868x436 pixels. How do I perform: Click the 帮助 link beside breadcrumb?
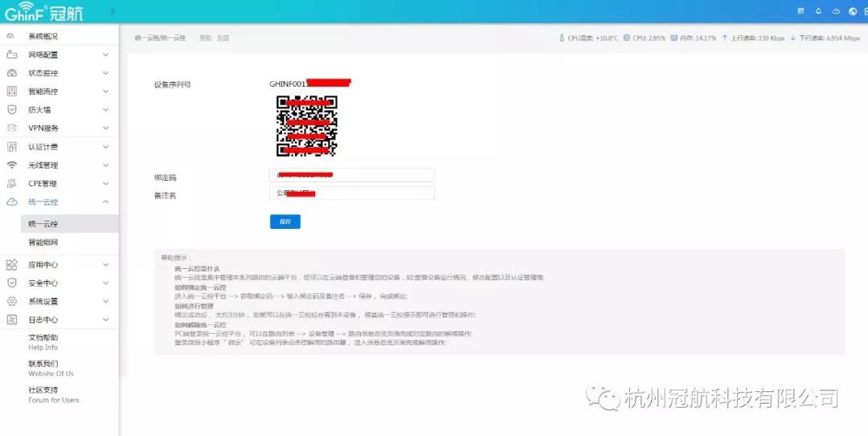coord(206,39)
